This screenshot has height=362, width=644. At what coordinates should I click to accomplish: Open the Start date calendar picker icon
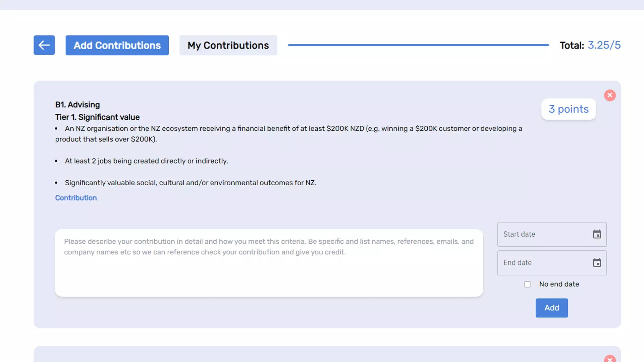click(x=597, y=234)
